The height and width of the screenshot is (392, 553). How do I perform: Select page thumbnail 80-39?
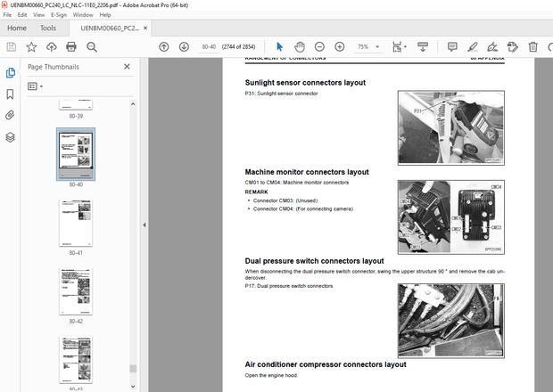pyautogui.click(x=76, y=105)
